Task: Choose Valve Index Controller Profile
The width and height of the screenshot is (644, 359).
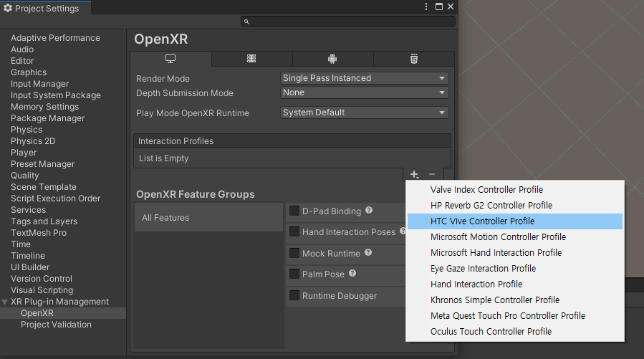Action: [514, 189]
